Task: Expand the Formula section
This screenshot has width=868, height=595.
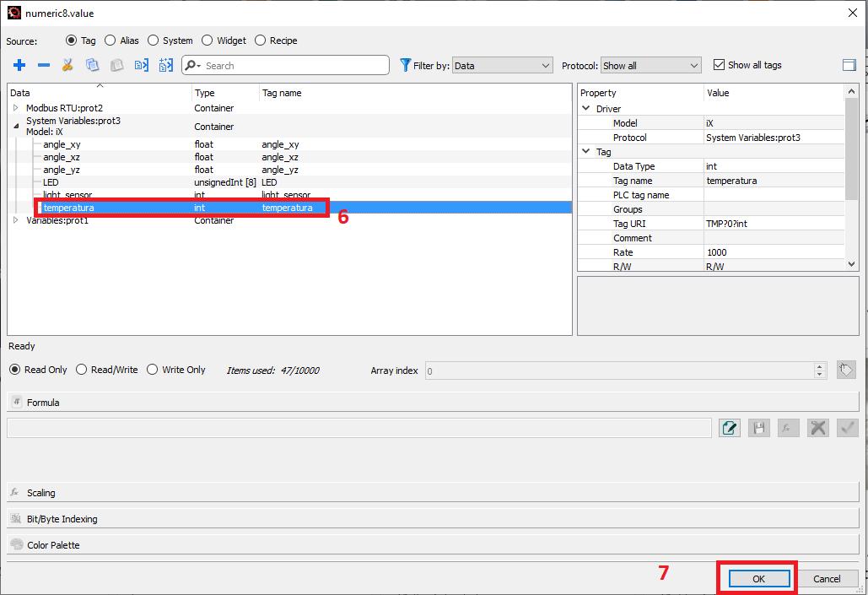Action: pos(433,403)
